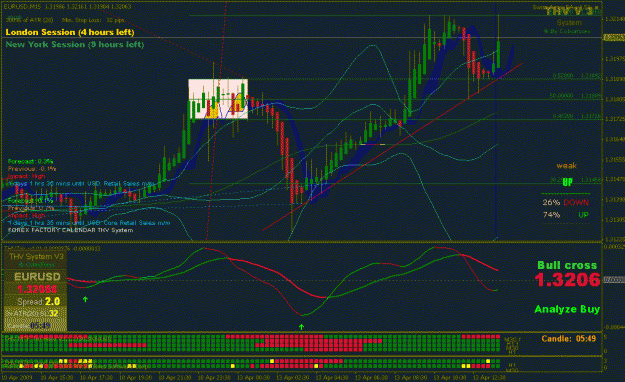The height and width of the screenshot is (382, 625).
Task: Select the green Forecast: 0.3% line
Action: (30, 161)
